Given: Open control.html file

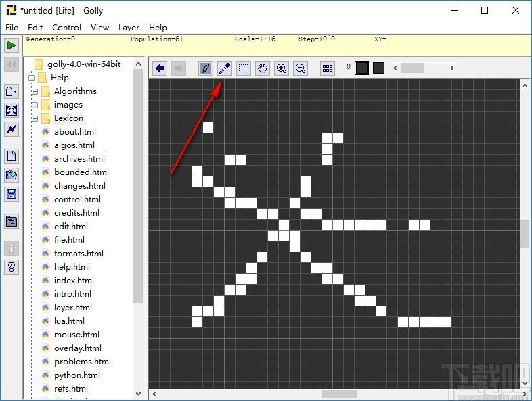Looking at the screenshot, I should (77, 199).
